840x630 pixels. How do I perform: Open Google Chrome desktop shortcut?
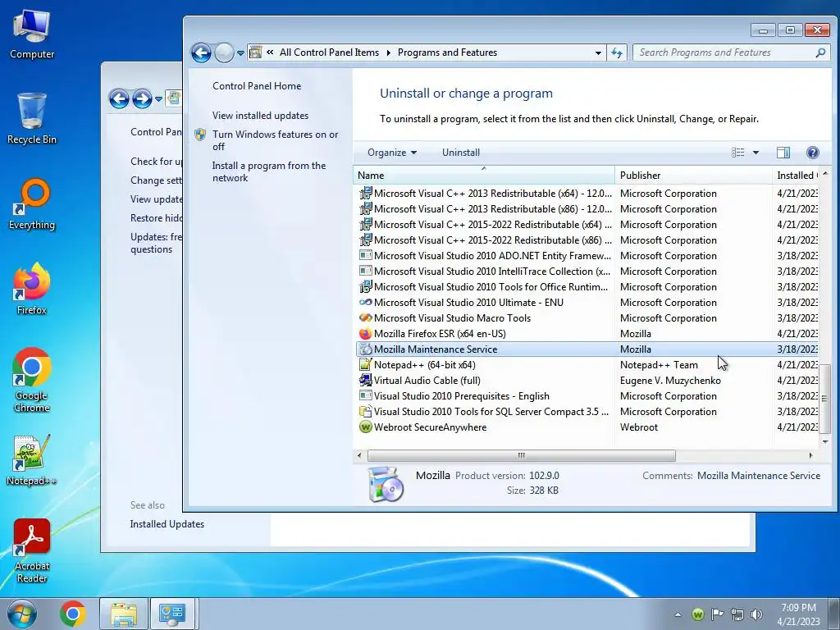tap(32, 380)
